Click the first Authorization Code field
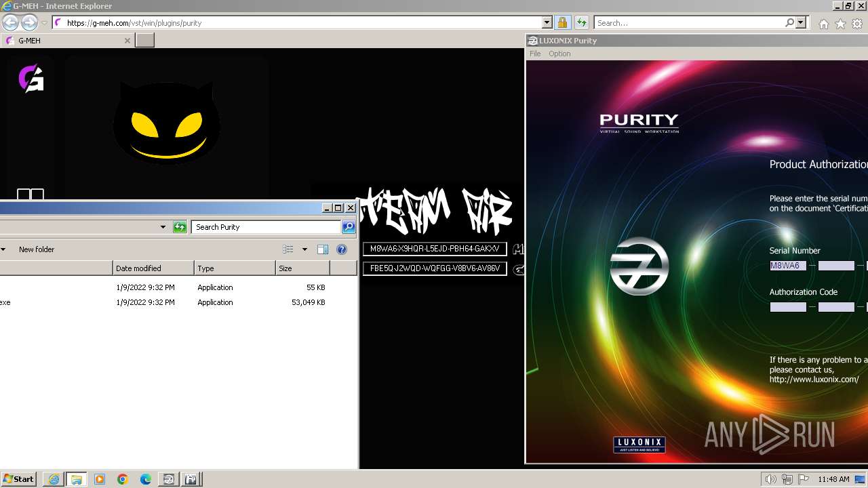This screenshot has width=868, height=488. (x=788, y=307)
